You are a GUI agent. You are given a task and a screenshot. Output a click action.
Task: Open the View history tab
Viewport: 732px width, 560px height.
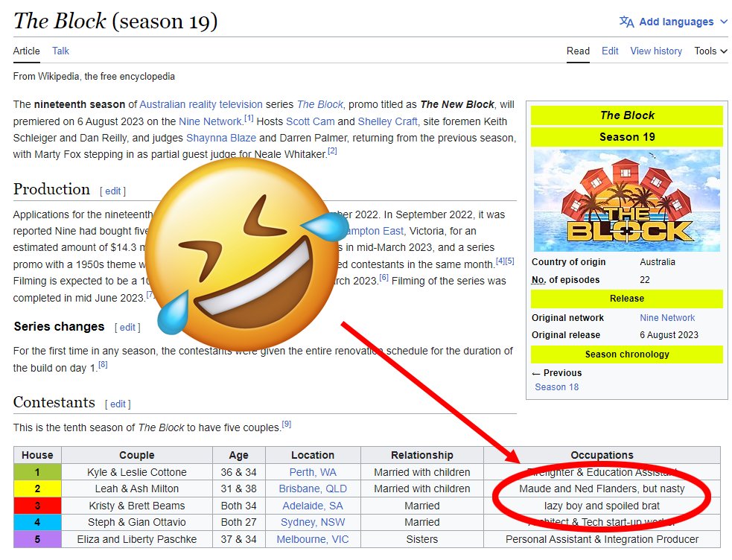[656, 51]
